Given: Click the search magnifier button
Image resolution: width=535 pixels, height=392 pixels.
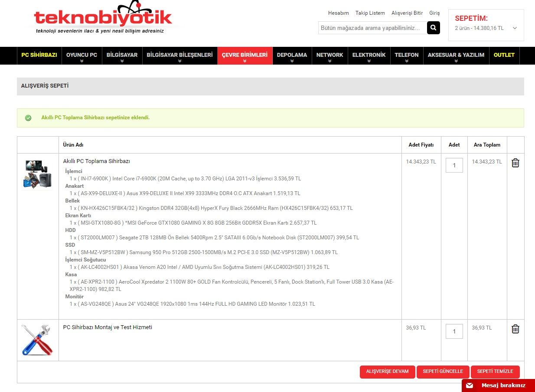Looking at the screenshot, I should click(433, 28).
